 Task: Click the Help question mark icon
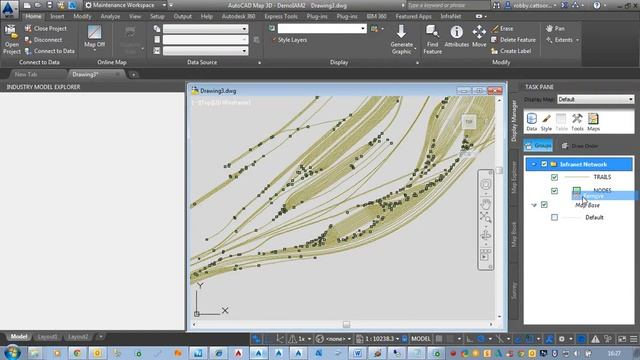(597, 5)
